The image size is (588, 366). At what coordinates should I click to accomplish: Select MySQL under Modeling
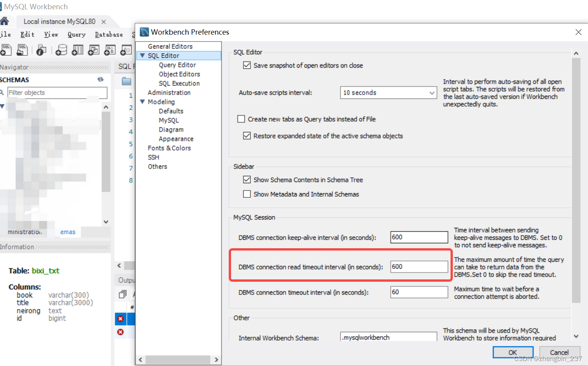pos(169,120)
